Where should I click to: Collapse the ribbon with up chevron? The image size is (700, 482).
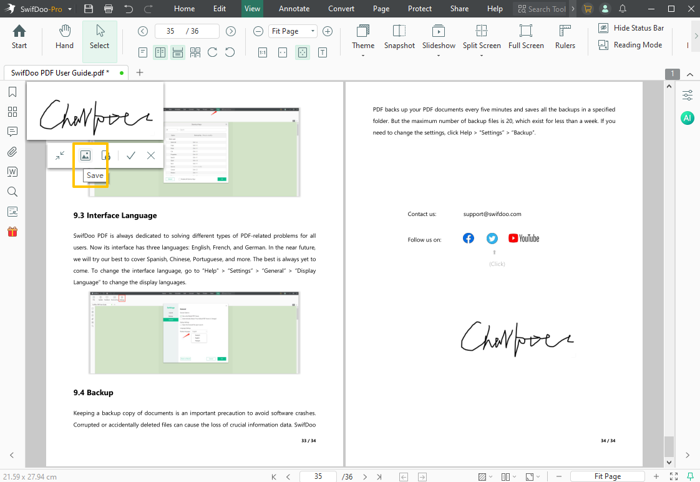tap(690, 75)
